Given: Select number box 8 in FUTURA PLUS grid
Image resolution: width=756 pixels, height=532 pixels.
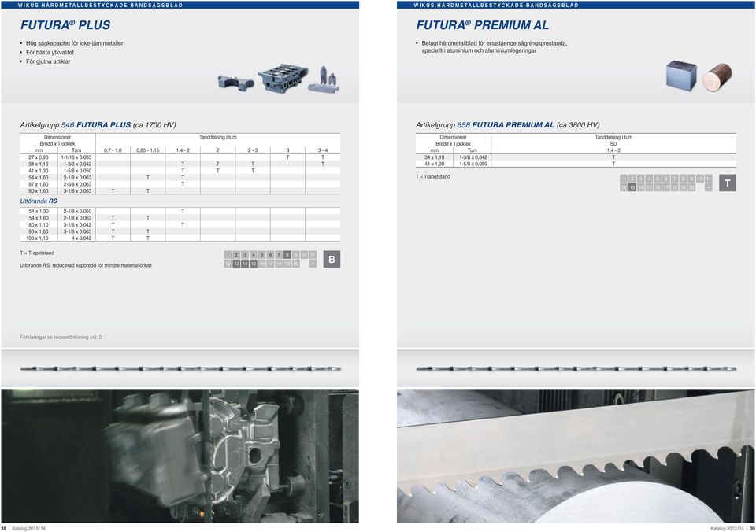Looking at the screenshot, I should pyautogui.click(x=287, y=254).
